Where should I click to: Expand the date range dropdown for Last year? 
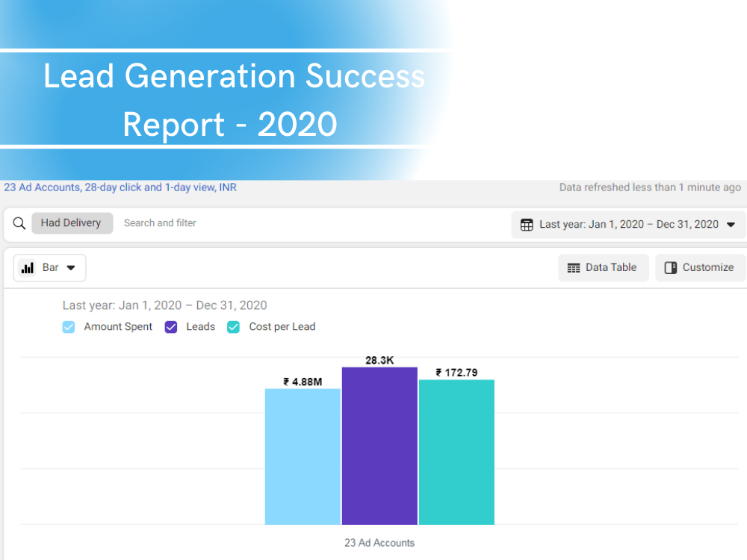tap(627, 224)
